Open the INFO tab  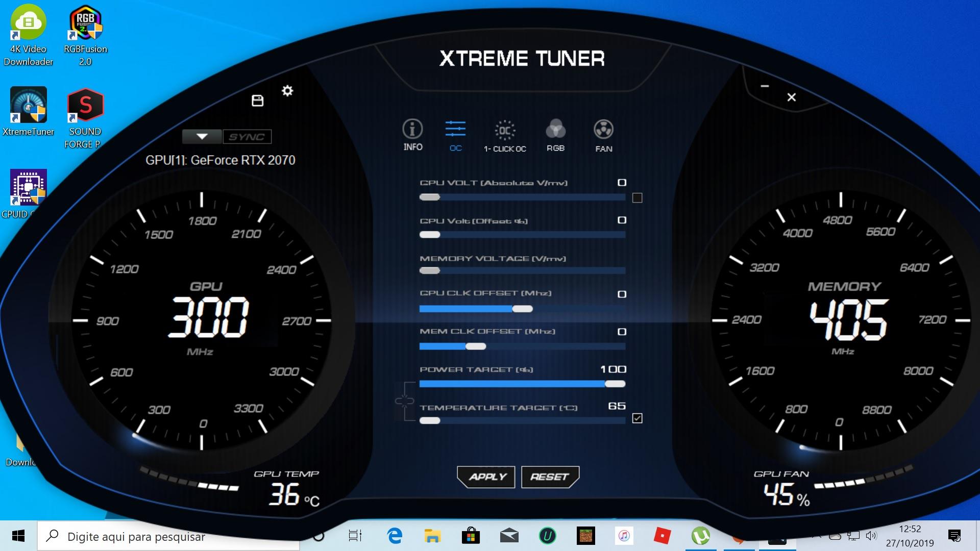(x=412, y=135)
